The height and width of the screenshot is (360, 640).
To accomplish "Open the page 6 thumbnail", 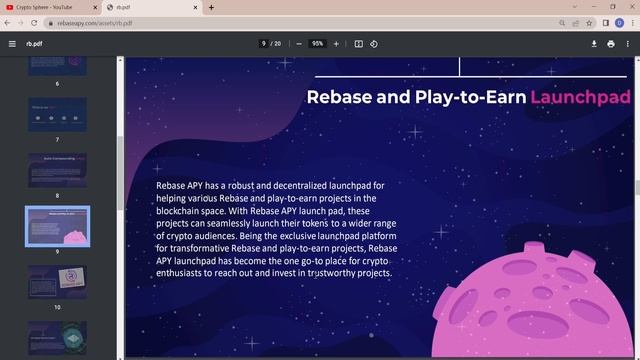I will [57, 66].
